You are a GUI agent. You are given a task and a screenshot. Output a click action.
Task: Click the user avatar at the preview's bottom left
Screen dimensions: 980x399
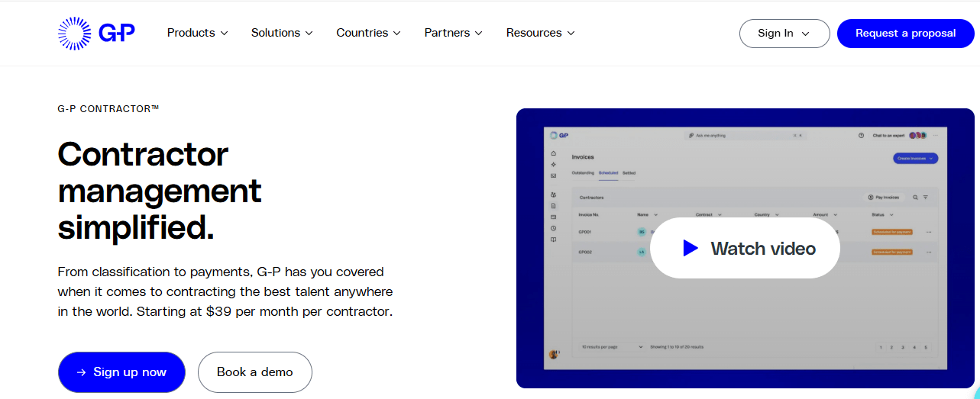coord(553,354)
